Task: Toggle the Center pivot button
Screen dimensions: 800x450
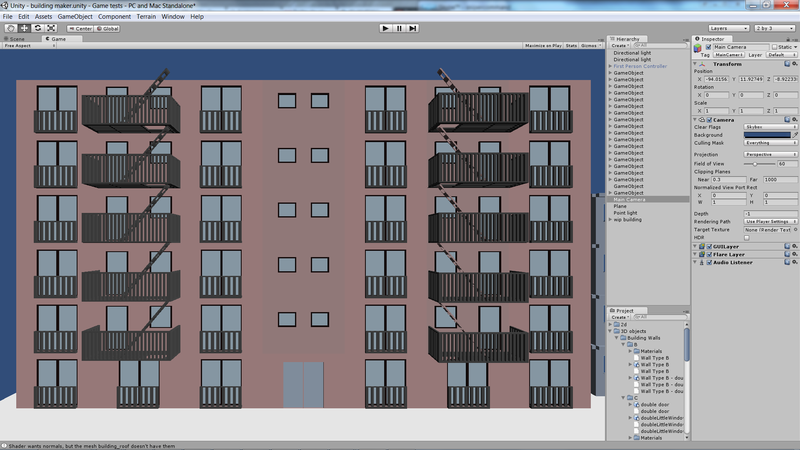Action: tap(81, 28)
